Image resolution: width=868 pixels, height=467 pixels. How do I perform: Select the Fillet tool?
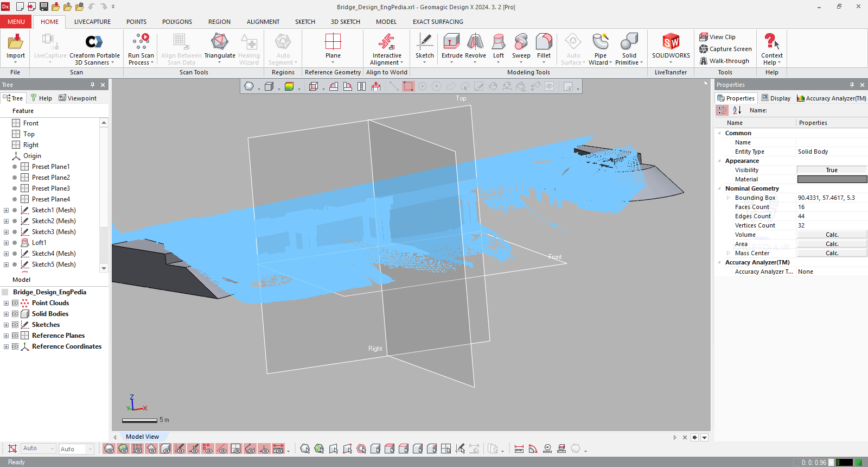click(544, 46)
